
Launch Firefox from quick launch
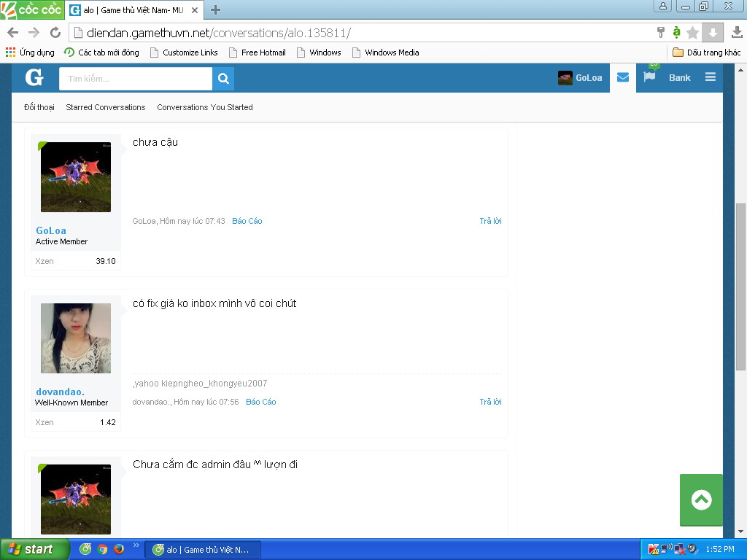click(x=119, y=549)
